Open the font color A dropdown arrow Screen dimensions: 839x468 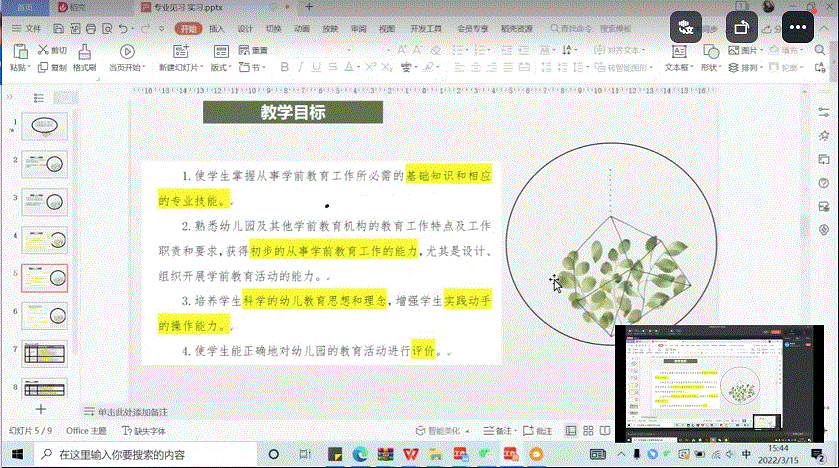tap(358, 67)
